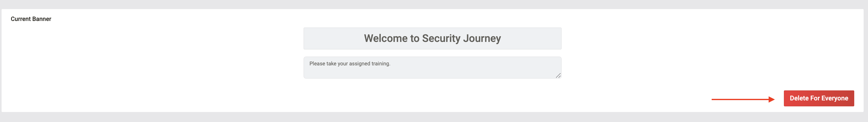Image resolution: width=868 pixels, height=122 pixels.
Task: Click the word Current in the heading
Action: 21,19
